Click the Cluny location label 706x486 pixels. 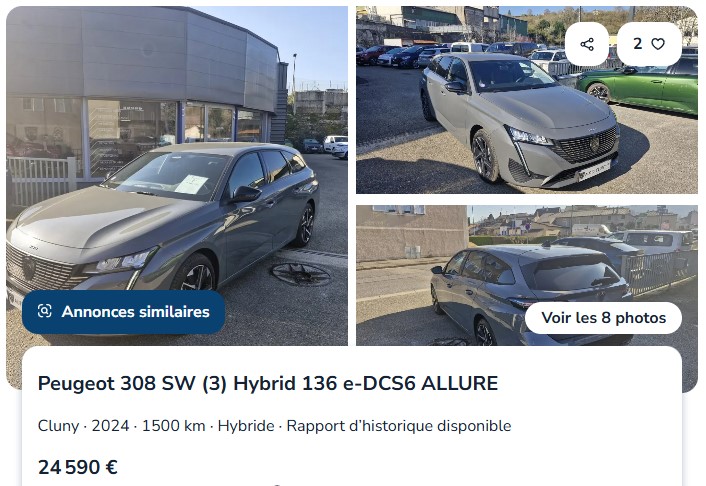point(59,426)
